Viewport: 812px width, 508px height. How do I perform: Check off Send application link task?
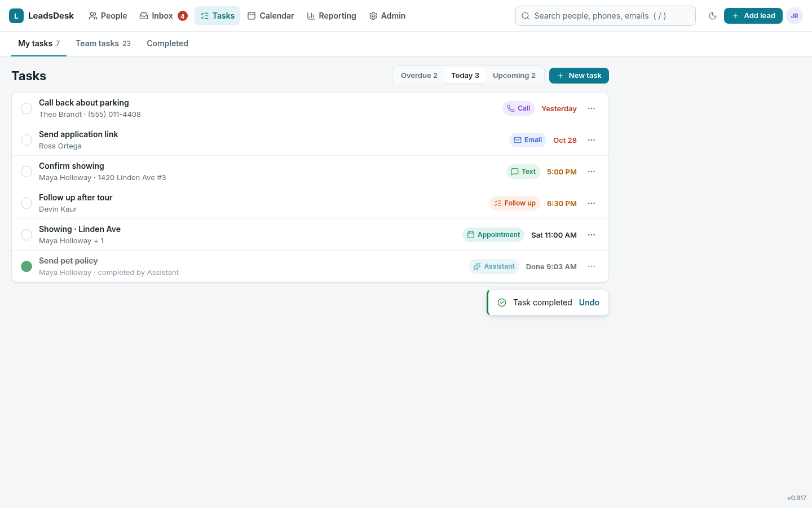(x=27, y=140)
